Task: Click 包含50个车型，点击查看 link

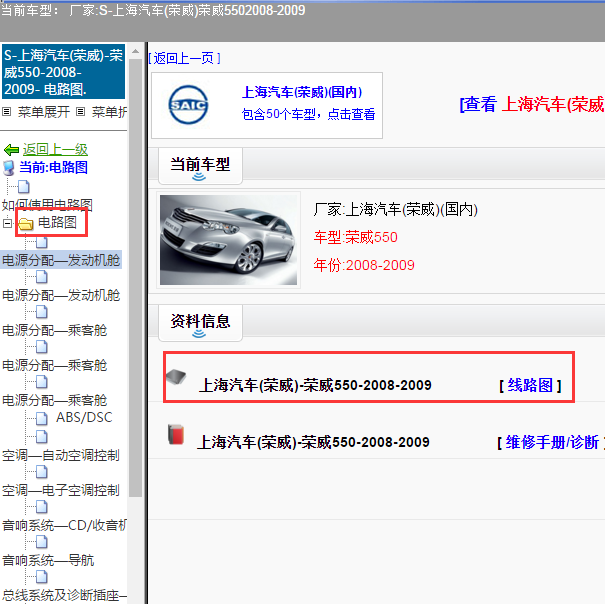Action: click(308, 114)
